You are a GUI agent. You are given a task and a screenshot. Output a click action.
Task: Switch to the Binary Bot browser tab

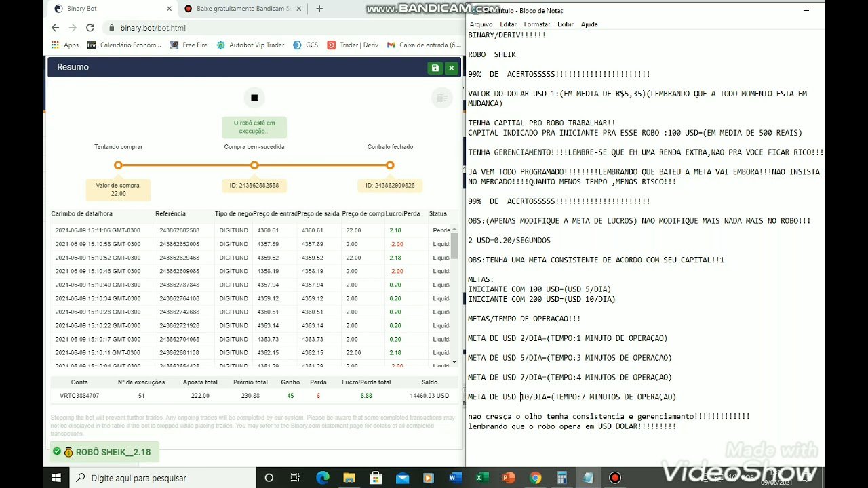(x=108, y=9)
